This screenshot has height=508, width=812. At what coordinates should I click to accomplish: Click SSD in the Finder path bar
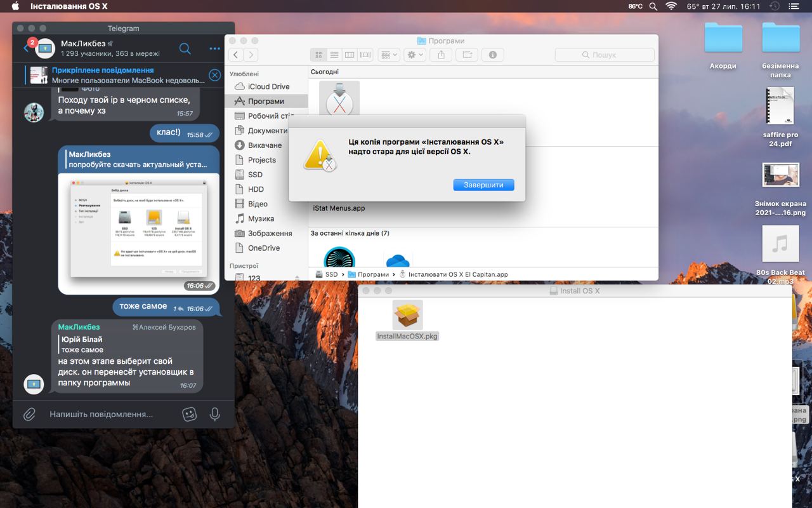click(x=326, y=274)
